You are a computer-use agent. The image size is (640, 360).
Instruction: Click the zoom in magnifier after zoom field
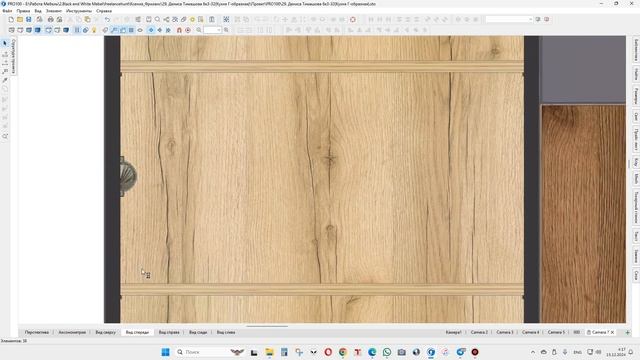226,30
